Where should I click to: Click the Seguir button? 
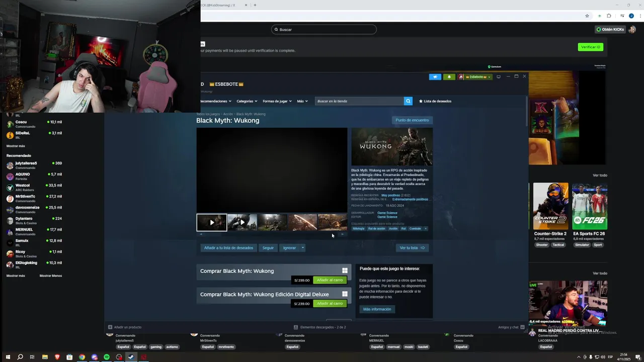click(x=268, y=248)
